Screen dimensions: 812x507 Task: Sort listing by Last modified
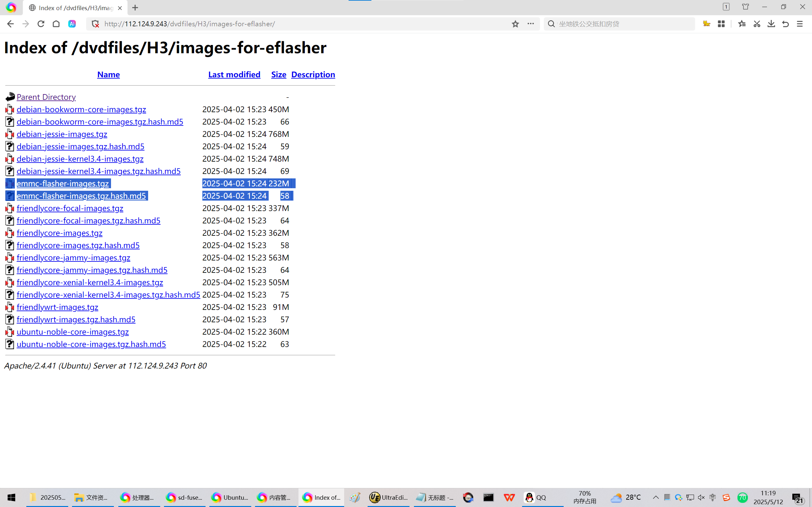234,74
